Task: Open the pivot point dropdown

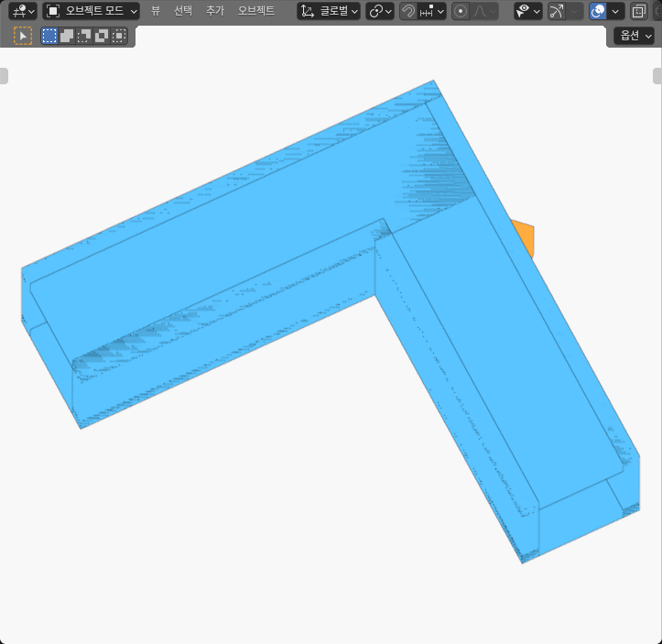Action: pos(380,11)
